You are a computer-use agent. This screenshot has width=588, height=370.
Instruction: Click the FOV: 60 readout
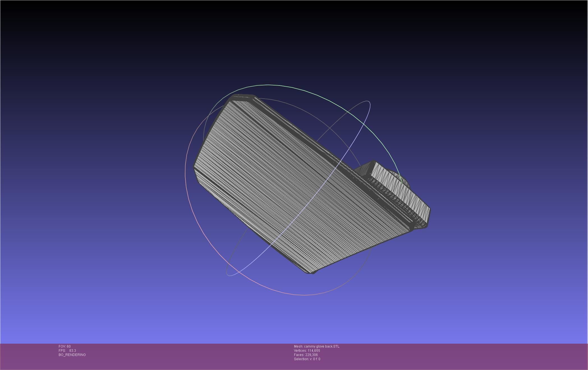click(x=65, y=346)
